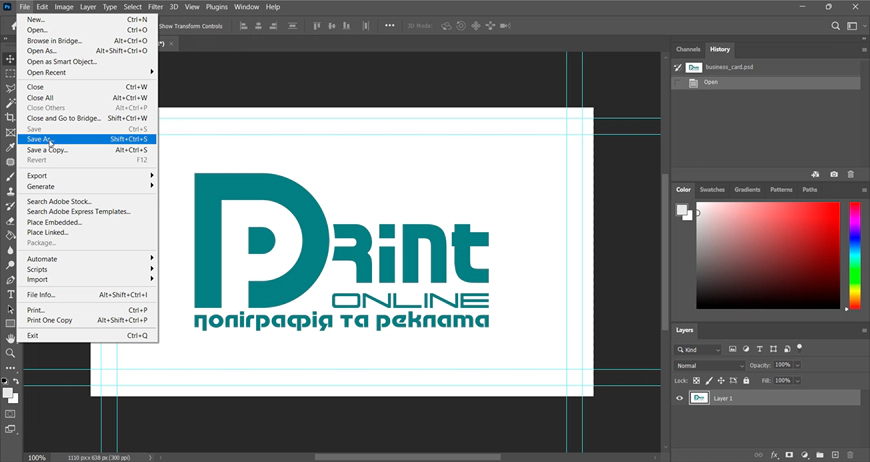Viewport: 870px width, 462px height.
Task: Click Print One Copy entry
Action: (x=87, y=320)
